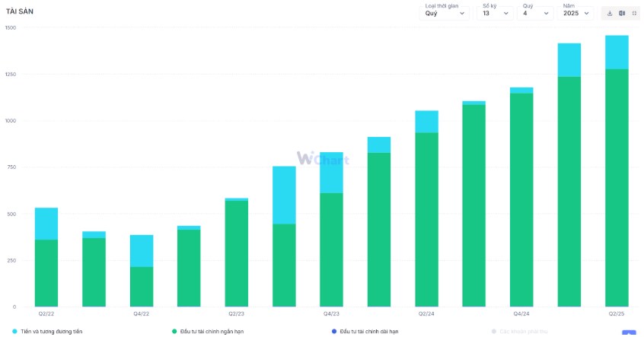The width and height of the screenshot is (644, 337).
Task: Click the Q4/23 axis label
Action: click(331, 313)
